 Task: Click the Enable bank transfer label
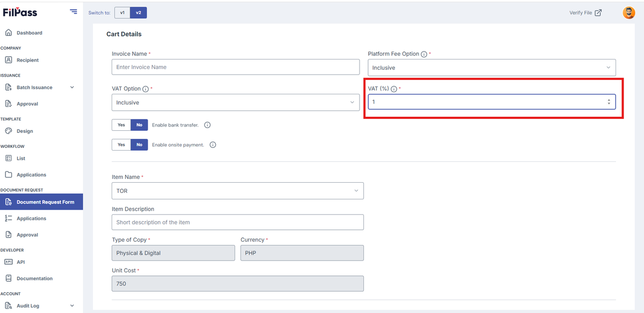coord(175,125)
